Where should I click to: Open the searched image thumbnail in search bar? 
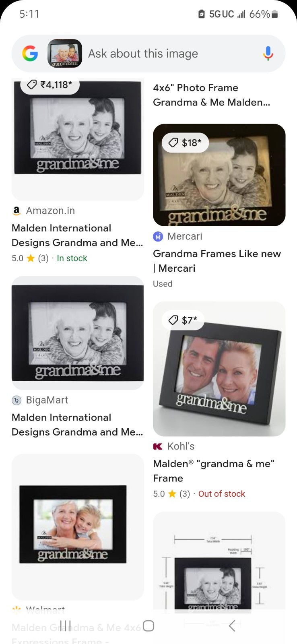[65, 54]
